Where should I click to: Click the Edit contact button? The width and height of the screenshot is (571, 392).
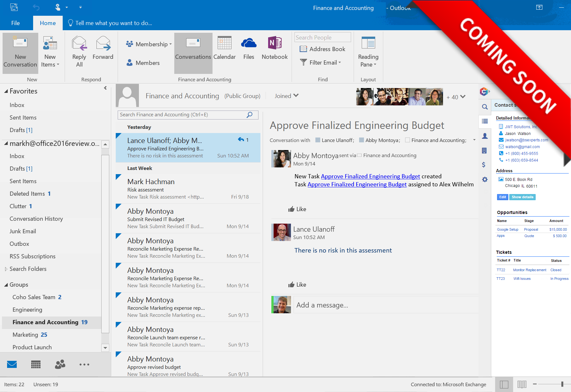click(x=503, y=197)
